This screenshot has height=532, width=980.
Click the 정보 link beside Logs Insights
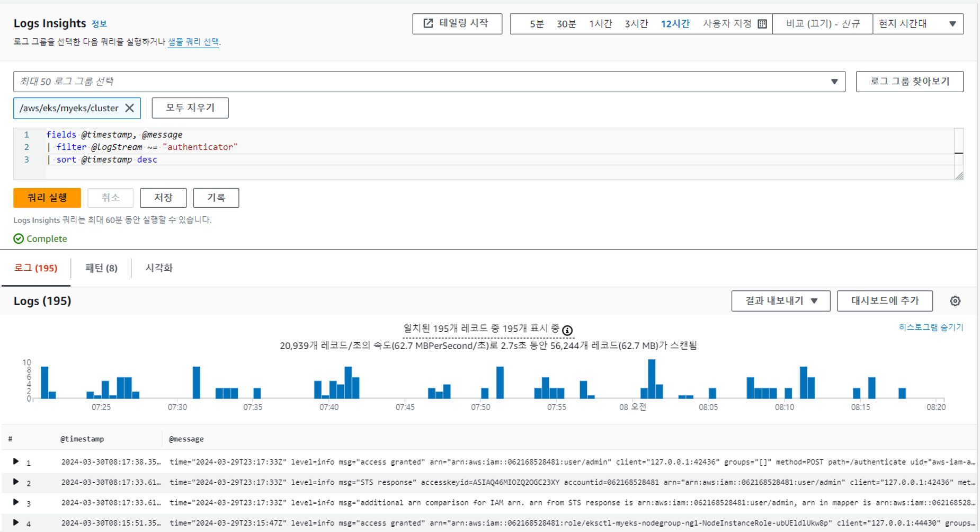pyautogui.click(x=99, y=24)
